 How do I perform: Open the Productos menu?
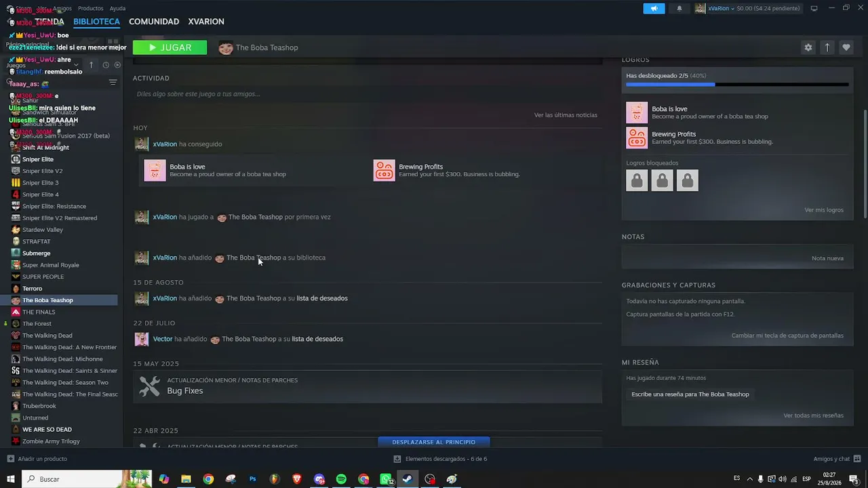tap(91, 8)
